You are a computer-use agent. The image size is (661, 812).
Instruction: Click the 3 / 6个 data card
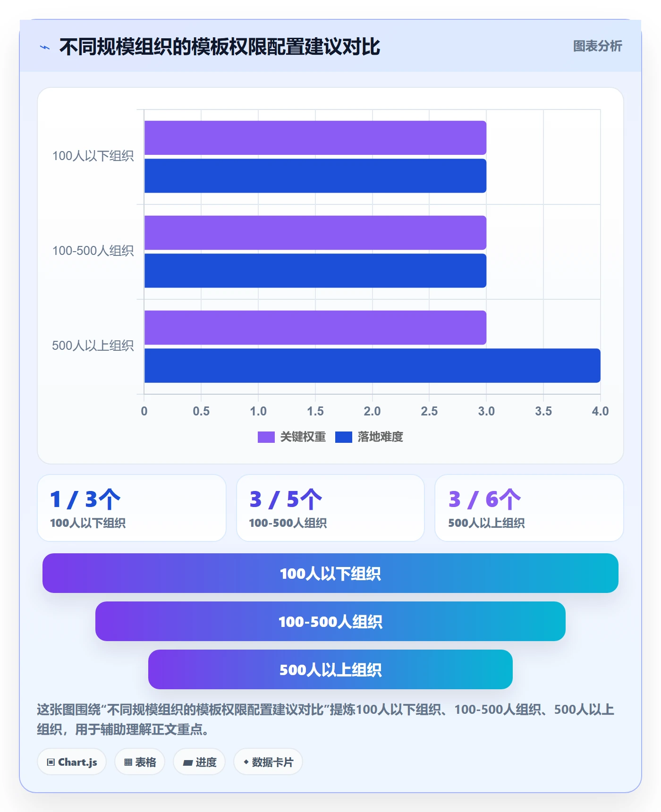(x=529, y=508)
